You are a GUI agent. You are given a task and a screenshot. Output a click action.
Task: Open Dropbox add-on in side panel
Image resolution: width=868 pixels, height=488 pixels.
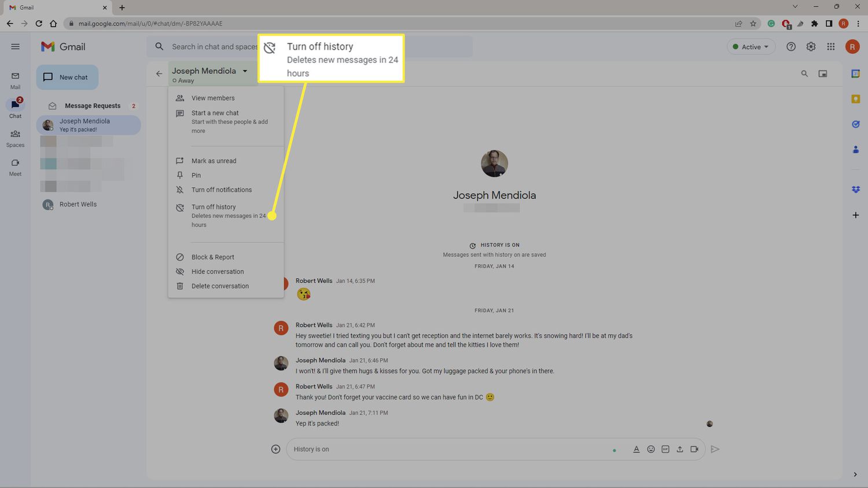click(855, 190)
